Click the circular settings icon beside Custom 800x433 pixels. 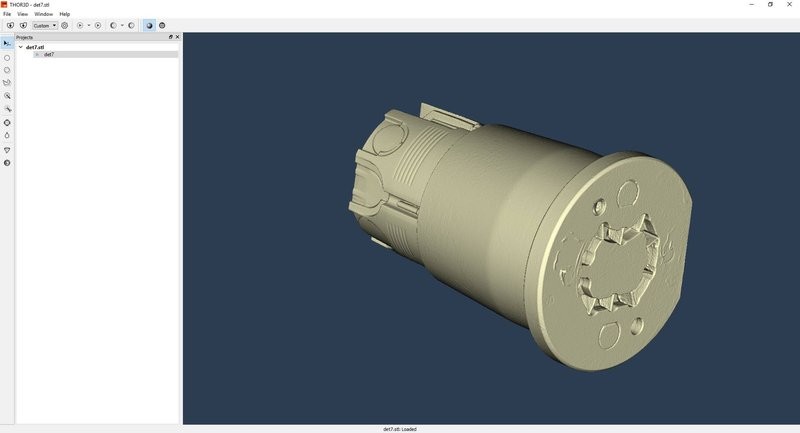tap(65, 25)
